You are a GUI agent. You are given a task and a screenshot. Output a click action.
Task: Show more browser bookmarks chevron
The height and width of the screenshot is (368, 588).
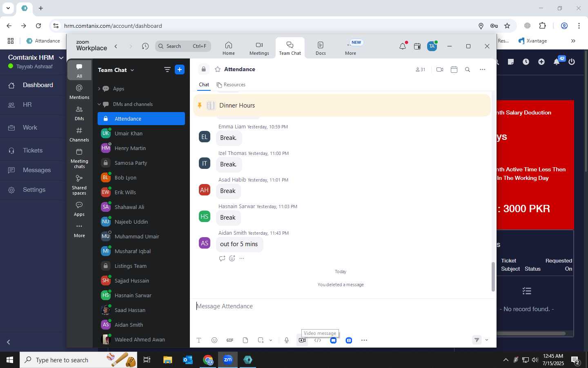pos(573,41)
